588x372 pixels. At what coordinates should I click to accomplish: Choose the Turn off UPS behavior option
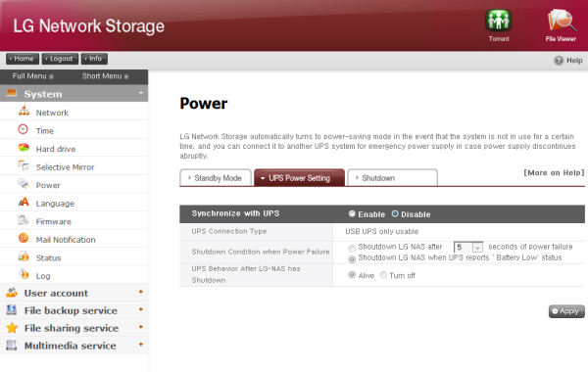pyautogui.click(x=383, y=275)
